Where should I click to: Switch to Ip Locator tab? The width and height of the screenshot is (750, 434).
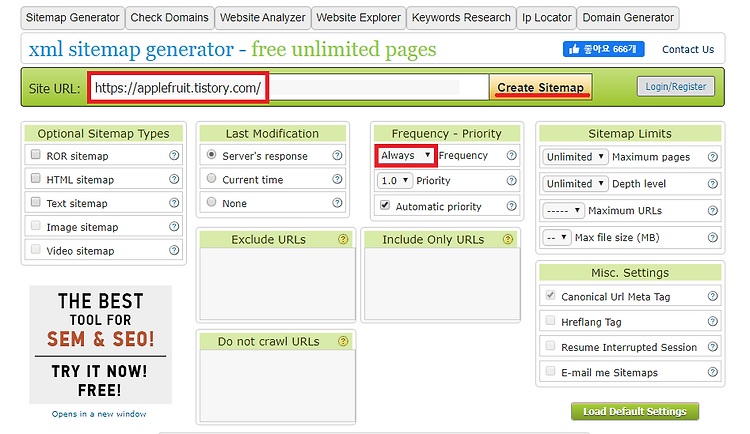[547, 18]
